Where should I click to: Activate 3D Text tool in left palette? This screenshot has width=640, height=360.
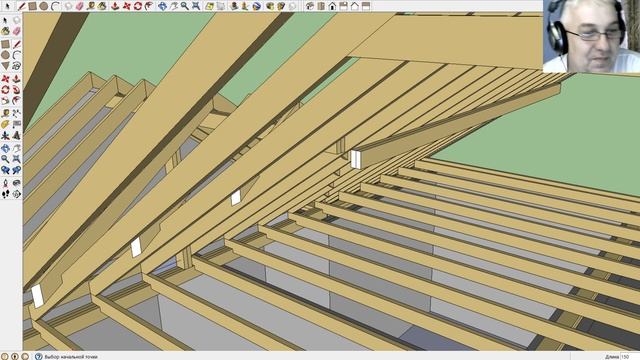pyautogui.click(x=16, y=135)
